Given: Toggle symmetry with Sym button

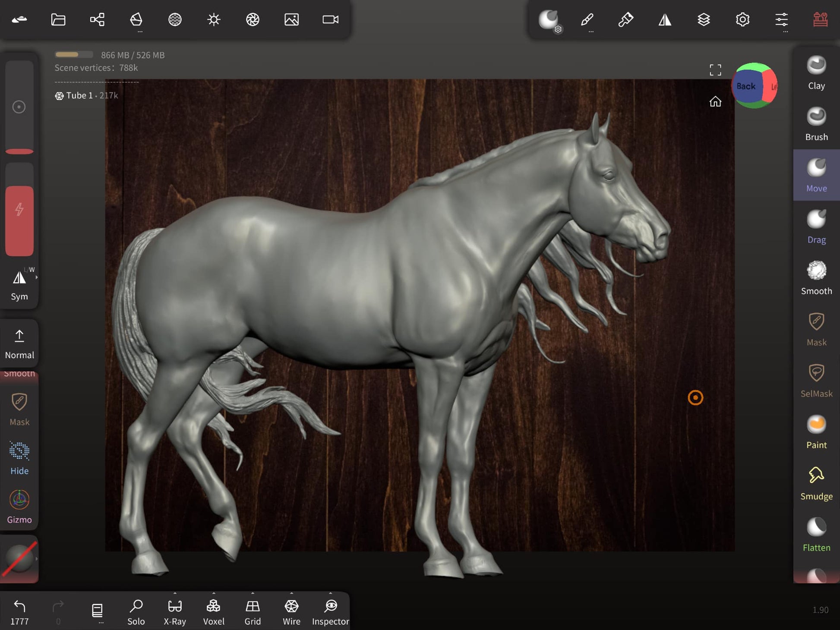Looking at the screenshot, I should point(19,284).
